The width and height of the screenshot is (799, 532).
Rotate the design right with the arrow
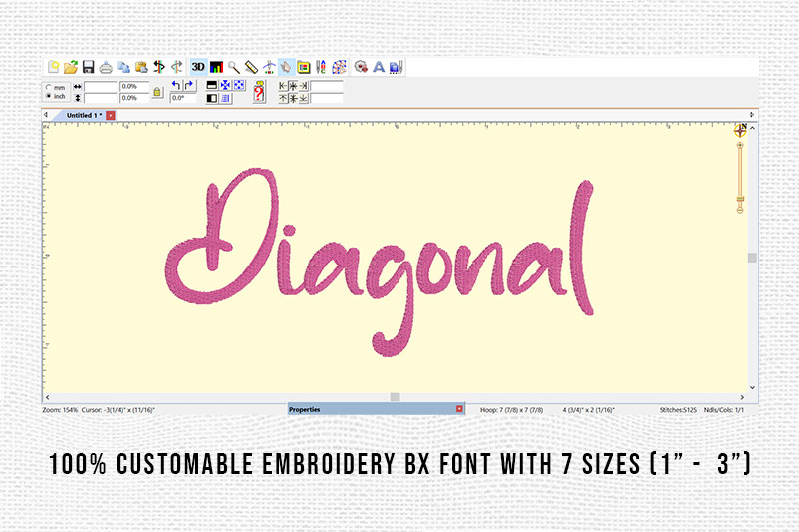pos(189,85)
